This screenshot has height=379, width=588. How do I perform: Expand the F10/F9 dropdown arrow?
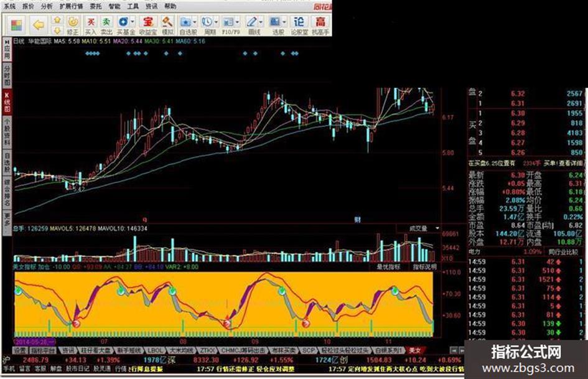click(237, 22)
